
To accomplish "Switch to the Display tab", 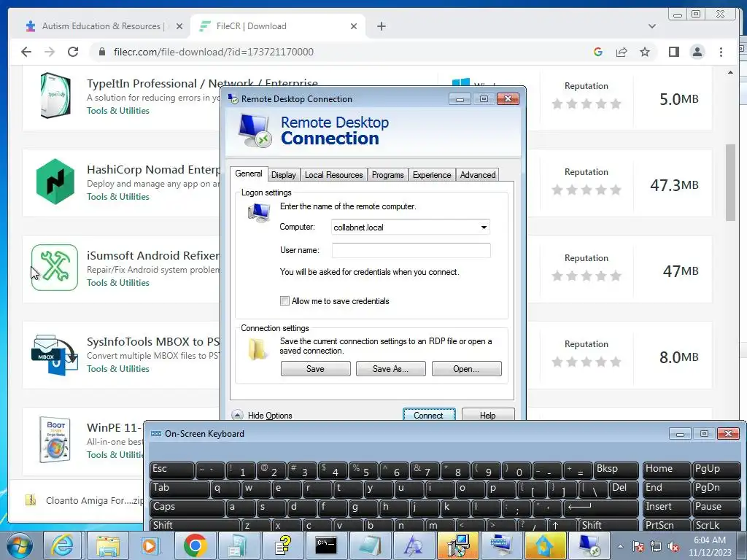I will (x=284, y=175).
